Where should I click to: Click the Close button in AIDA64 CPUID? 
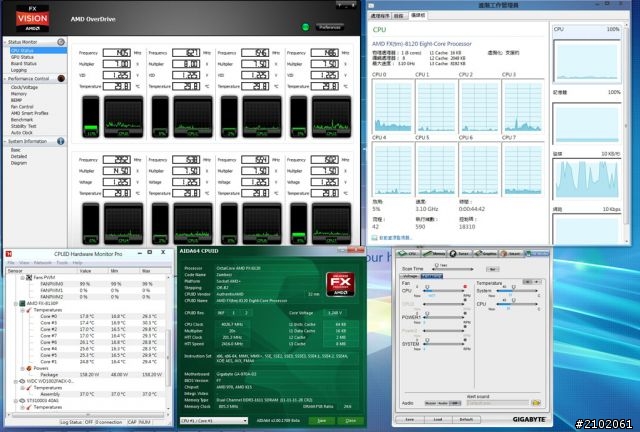click(x=350, y=421)
